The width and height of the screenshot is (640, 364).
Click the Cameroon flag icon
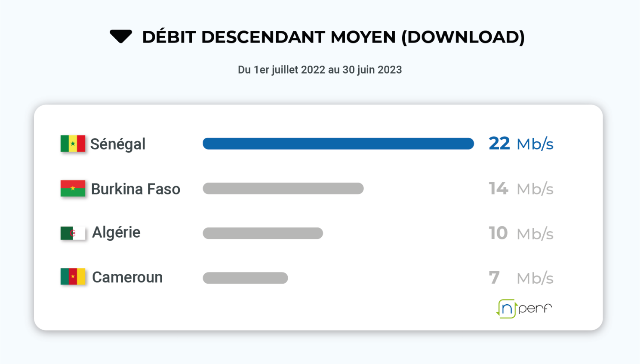pyautogui.click(x=73, y=277)
